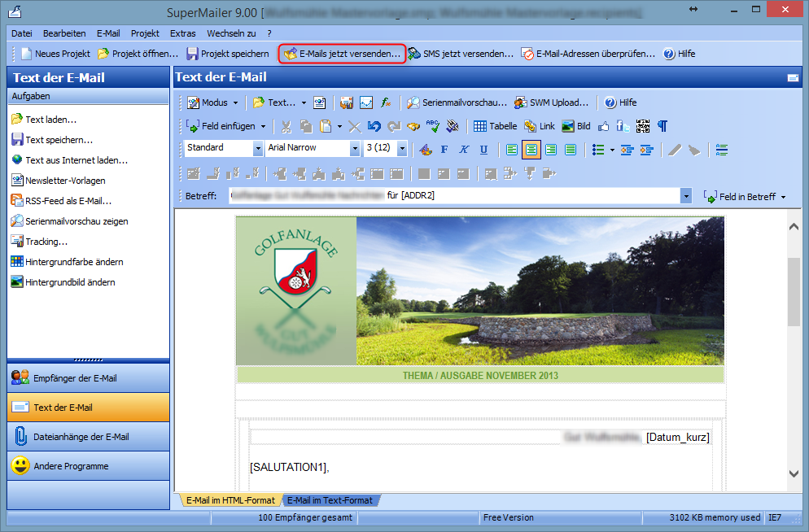809x532 pixels.
Task: Switch to the 'E-Mail im Text-Format' tab
Action: tap(330, 500)
